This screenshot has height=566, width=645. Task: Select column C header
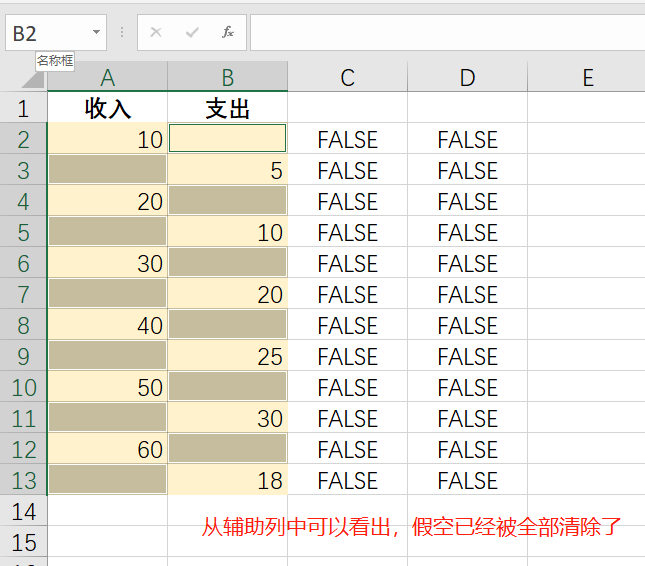[x=348, y=77]
